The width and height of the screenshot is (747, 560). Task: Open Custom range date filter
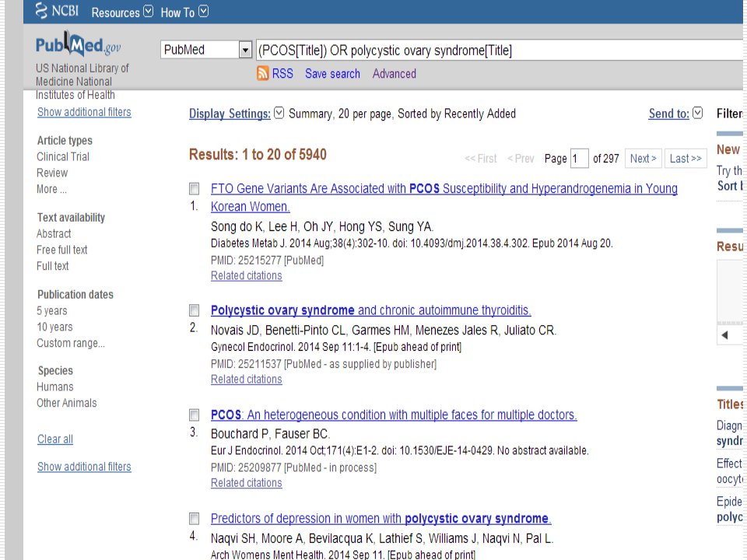pos(71,343)
